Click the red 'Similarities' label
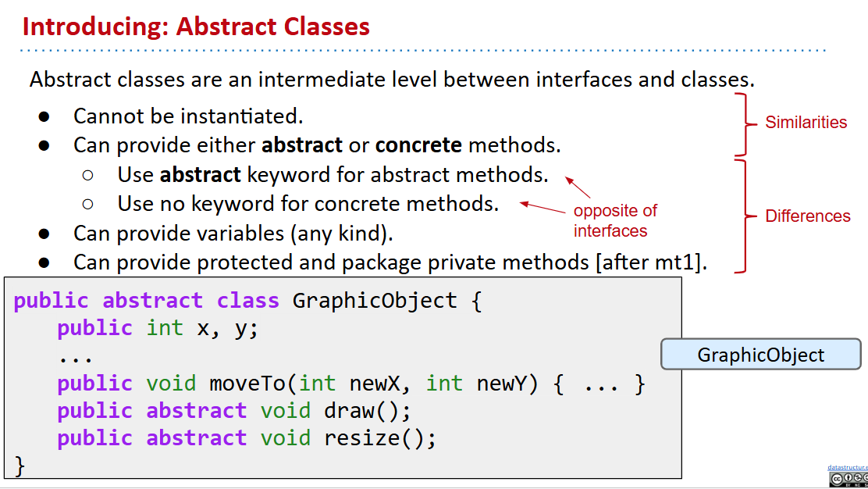The image size is (868, 489). (x=806, y=123)
